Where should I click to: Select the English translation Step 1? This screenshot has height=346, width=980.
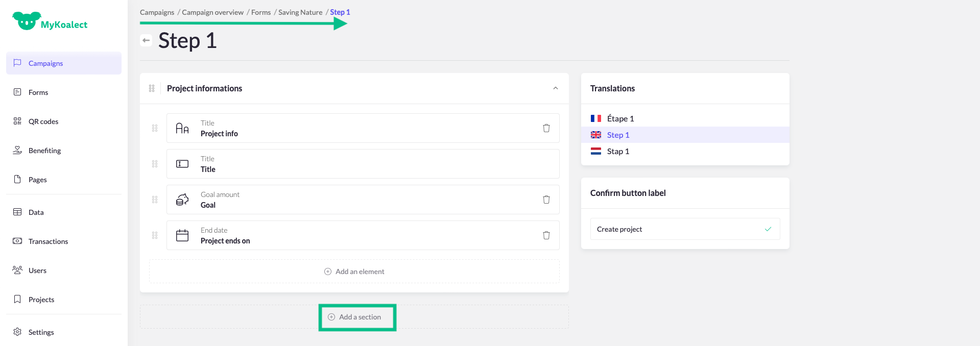click(x=618, y=135)
